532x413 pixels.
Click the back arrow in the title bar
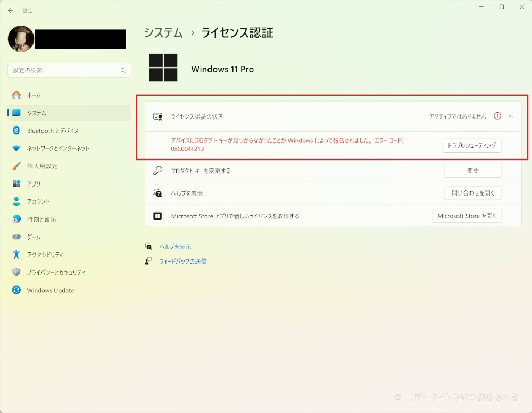pyautogui.click(x=11, y=11)
